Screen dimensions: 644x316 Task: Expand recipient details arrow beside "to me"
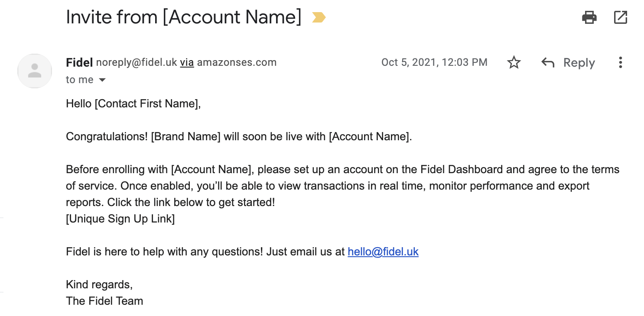point(103,80)
